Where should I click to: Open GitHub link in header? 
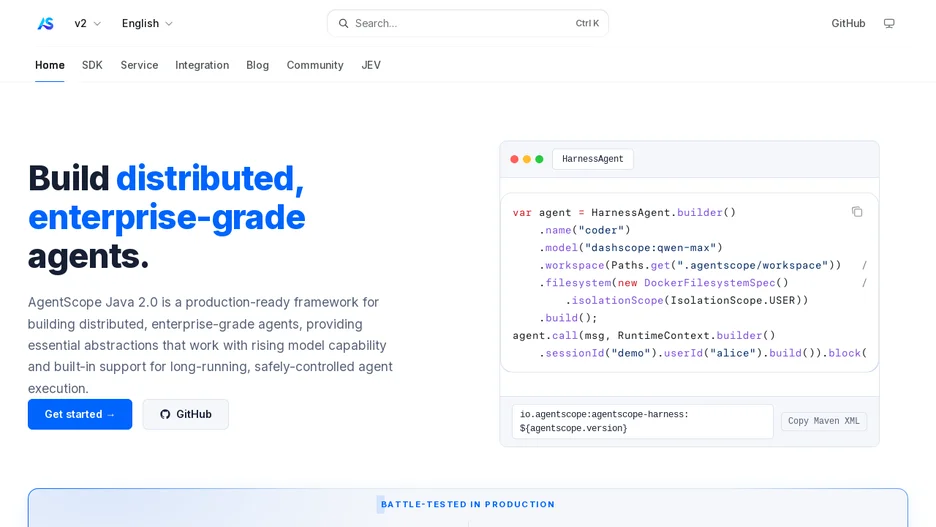(x=848, y=23)
